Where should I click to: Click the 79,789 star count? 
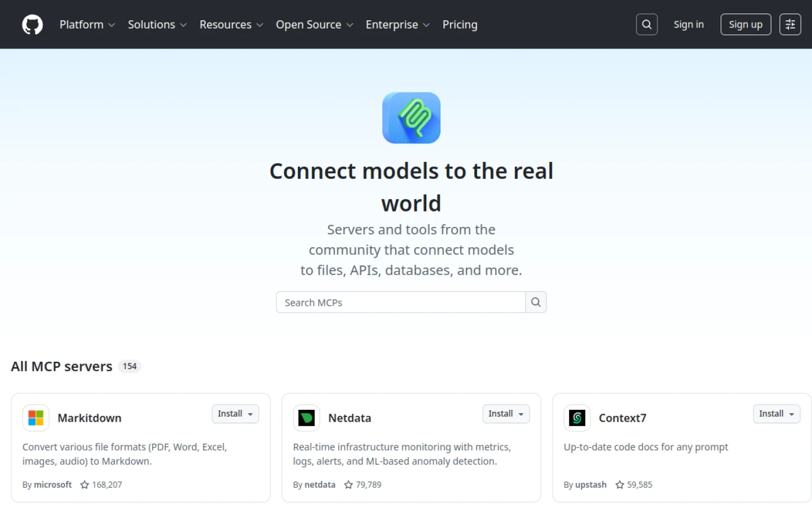coord(369,485)
